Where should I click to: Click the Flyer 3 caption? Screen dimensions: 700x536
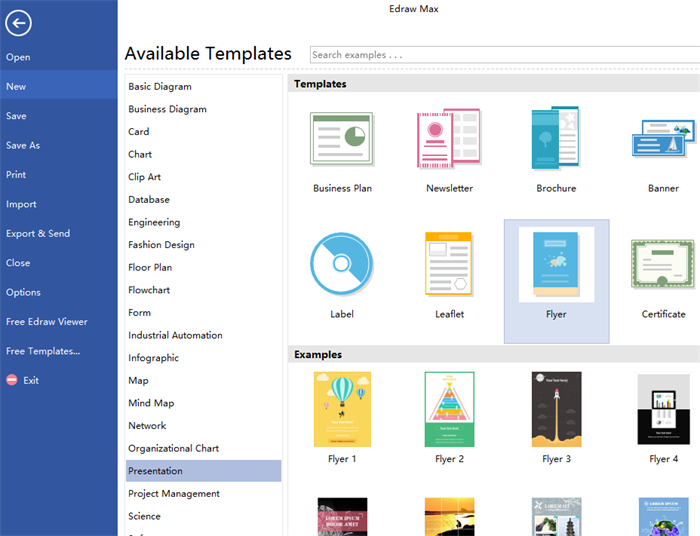(556, 459)
